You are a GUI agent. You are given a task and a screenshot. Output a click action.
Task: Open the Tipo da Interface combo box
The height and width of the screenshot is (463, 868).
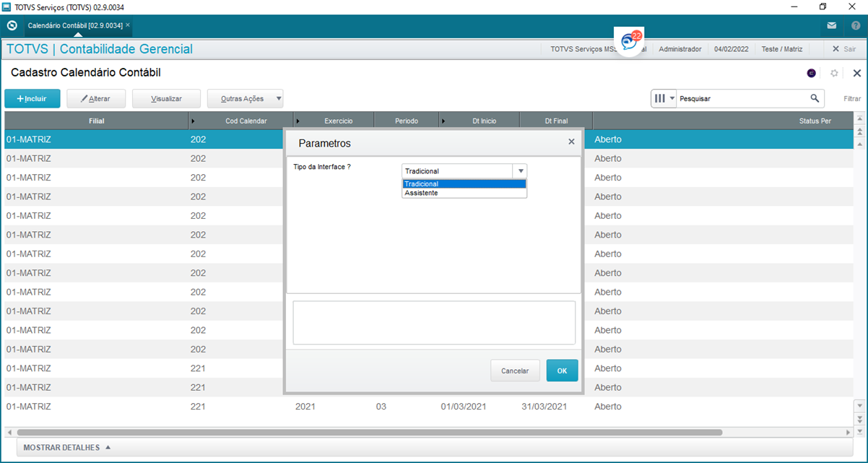[x=464, y=171]
